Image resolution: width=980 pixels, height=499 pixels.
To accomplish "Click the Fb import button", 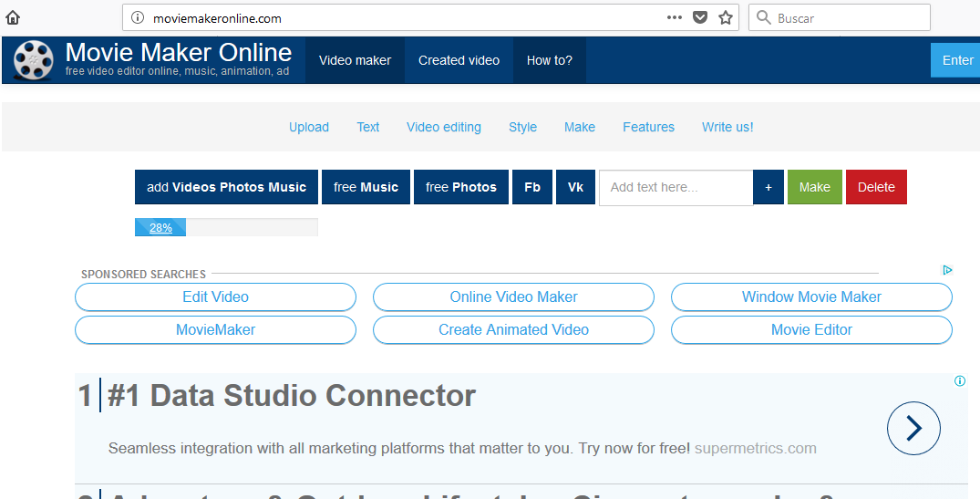I will pos(531,187).
